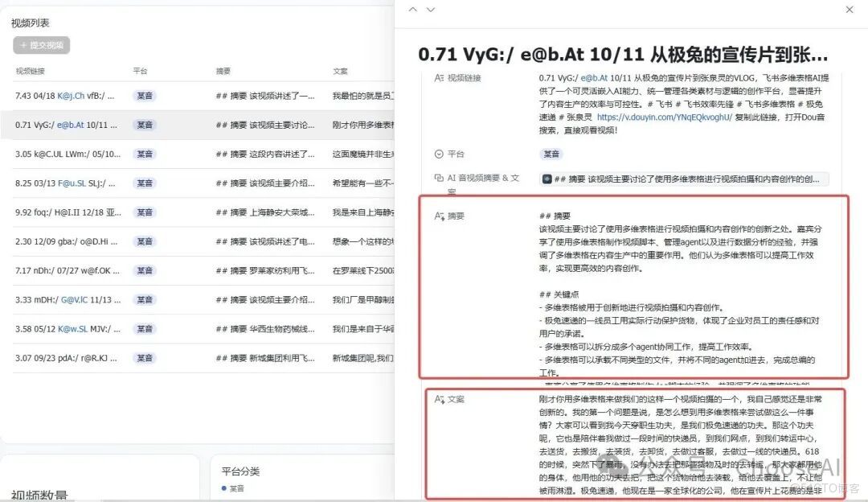Select the 某音 platform tag in detail panel
The height and width of the screenshot is (502, 868).
tap(552, 153)
